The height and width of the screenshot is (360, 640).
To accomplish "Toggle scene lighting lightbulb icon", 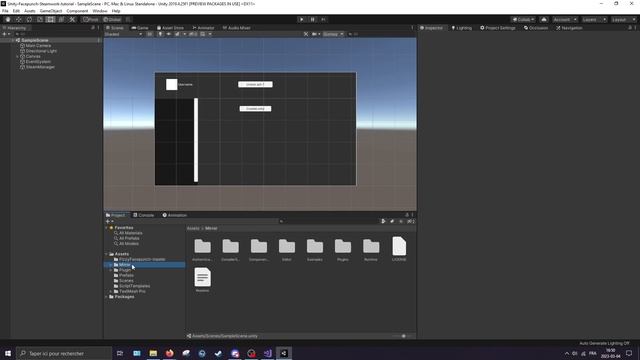I will tap(160, 34).
